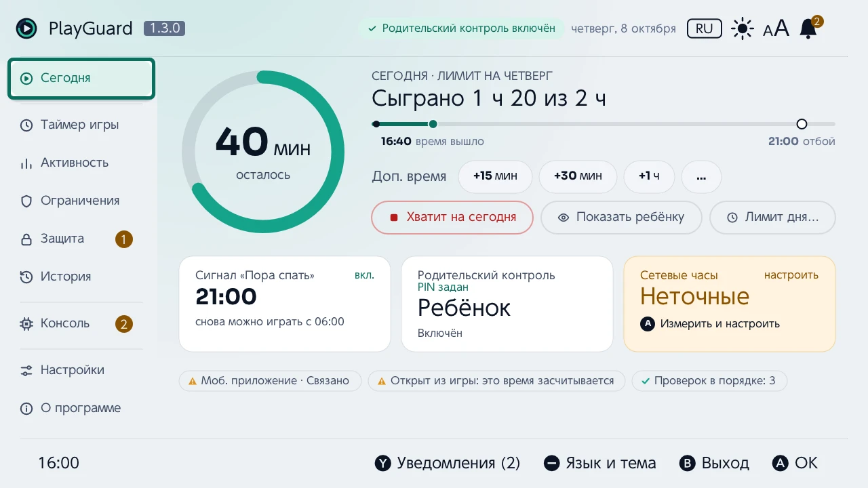This screenshot has width=868, height=488.
Task: Click Хватит на сегодня stop button
Action: pyautogui.click(x=452, y=218)
